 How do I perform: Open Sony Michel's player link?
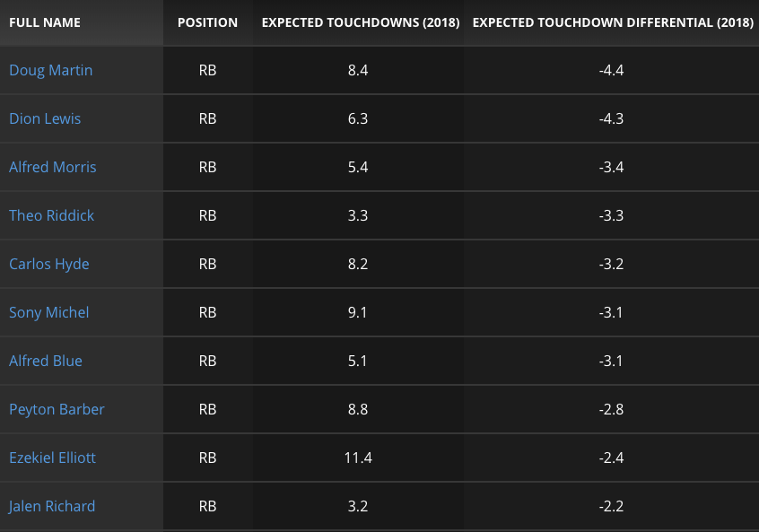[x=48, y=312]
